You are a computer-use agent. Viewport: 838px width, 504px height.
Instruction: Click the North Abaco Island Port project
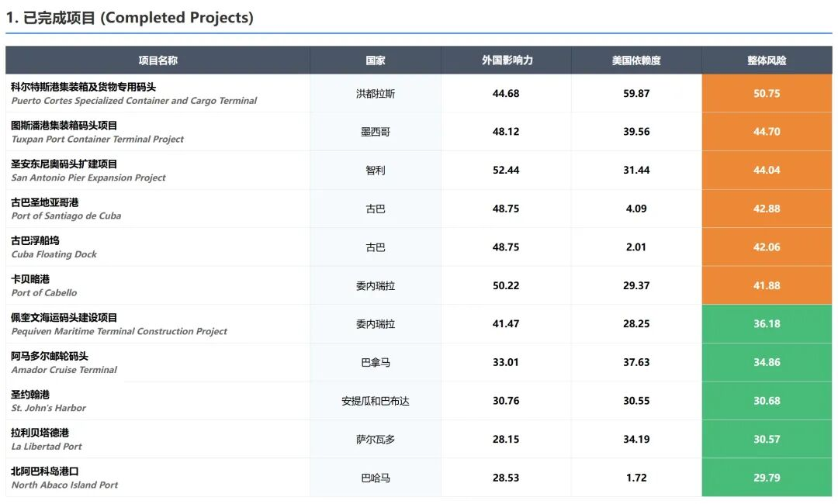pos(65,478)
